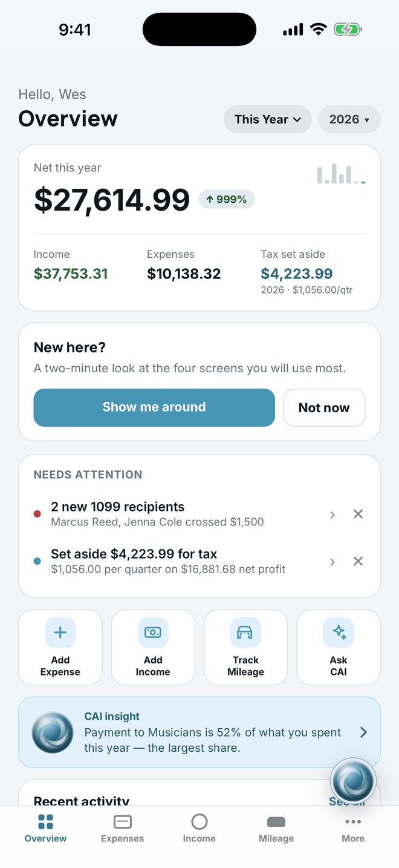This screenshot has width=399, height=868.
Task: Tap the Add Income cash icon
Action: coord(153,633)
